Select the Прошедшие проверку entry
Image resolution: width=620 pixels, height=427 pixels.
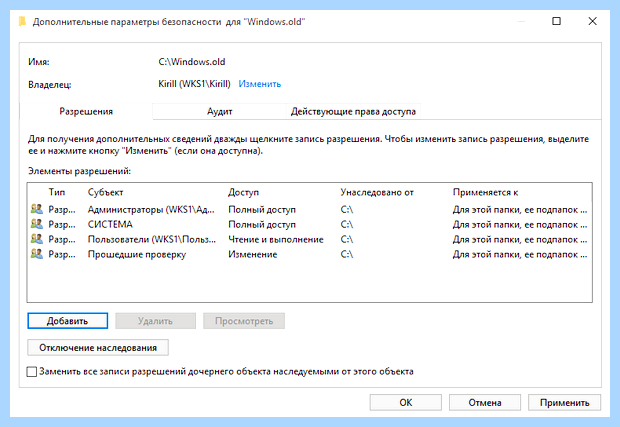point(309,254)
